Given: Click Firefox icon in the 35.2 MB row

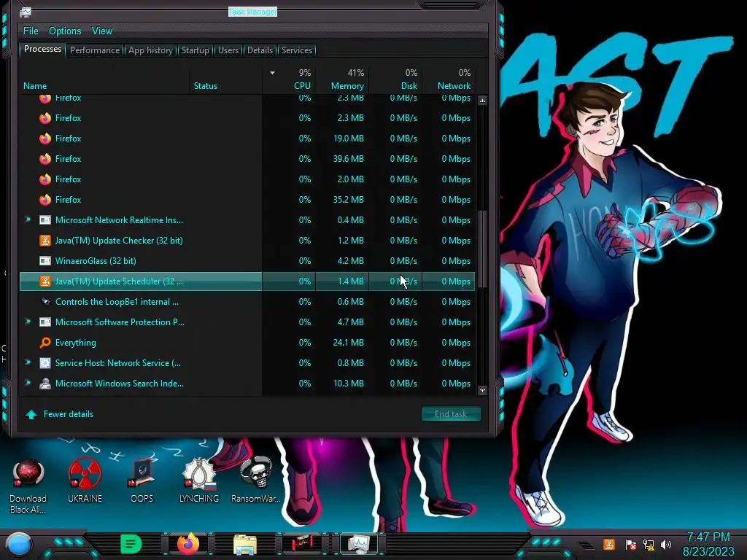Looking at the screenshot, I should (x=45, y=200).
